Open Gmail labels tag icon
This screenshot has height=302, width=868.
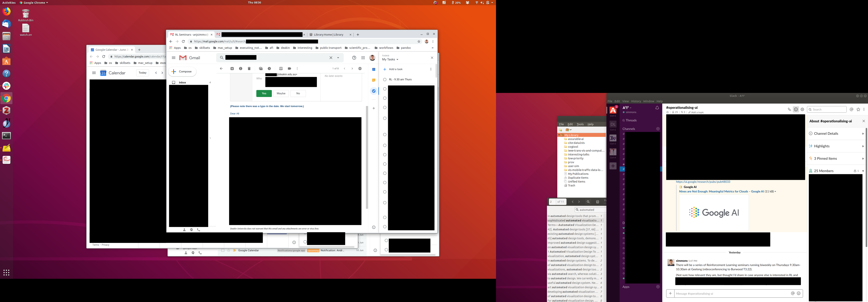pyautogui.click(x=289, y=69)
